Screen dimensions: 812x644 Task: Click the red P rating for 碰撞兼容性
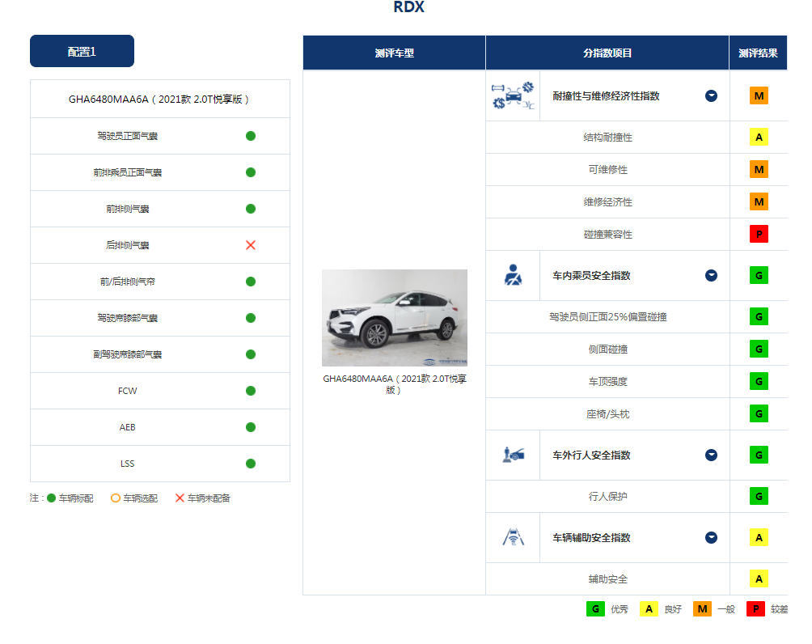click(x=759, y=234)
